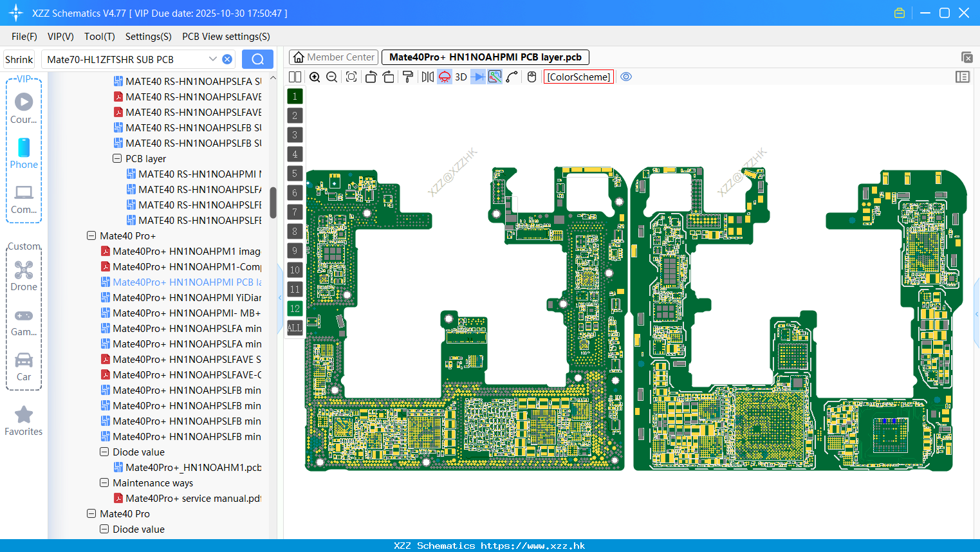Open the Settings(S) menu

(x=149, y=37)
